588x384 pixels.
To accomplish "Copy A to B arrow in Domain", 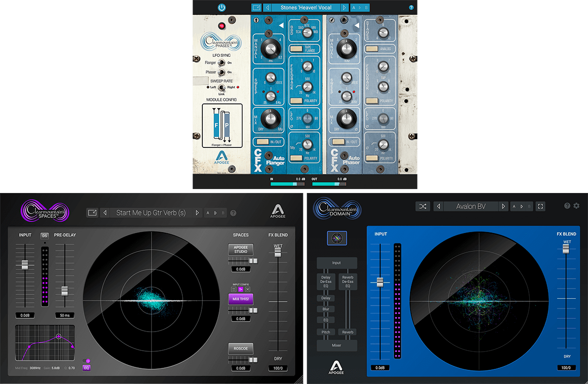I will (521, 206).
